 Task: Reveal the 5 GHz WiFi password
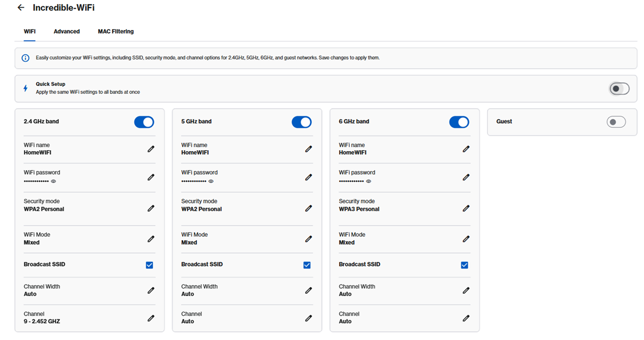pyautogui.click(x=211, y=181)
